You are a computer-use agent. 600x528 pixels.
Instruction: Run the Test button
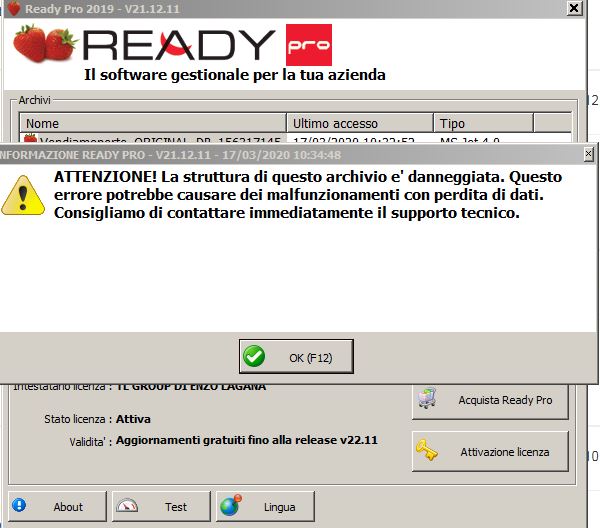[161, 507]
